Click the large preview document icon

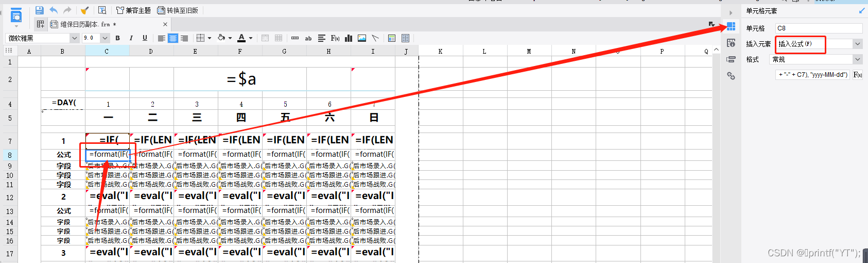tap(16, 15)
